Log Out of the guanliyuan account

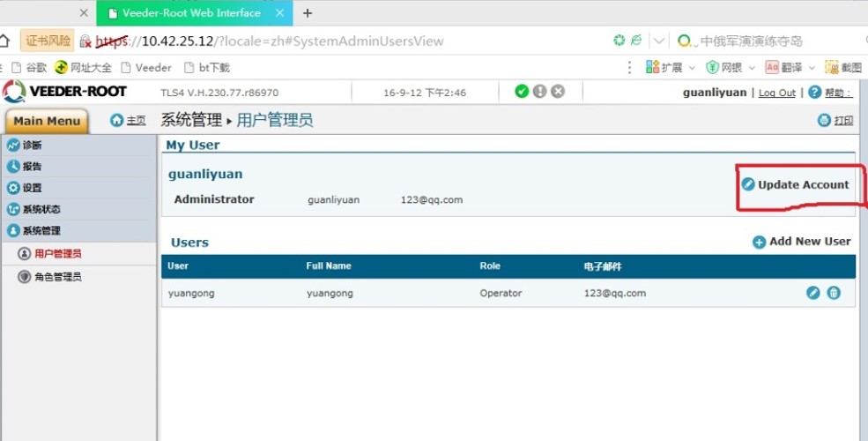tap(776, 93)
